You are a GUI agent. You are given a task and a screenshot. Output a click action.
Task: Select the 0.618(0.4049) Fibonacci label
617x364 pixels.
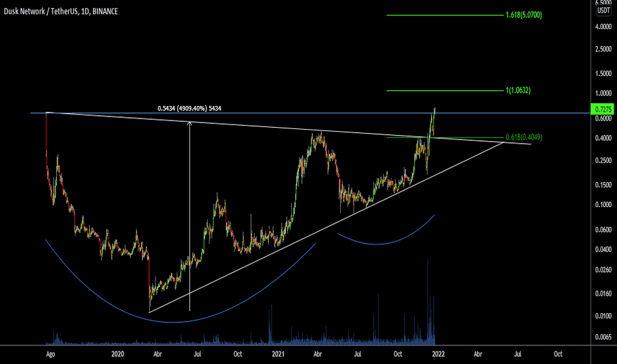[x=524, y=137]
